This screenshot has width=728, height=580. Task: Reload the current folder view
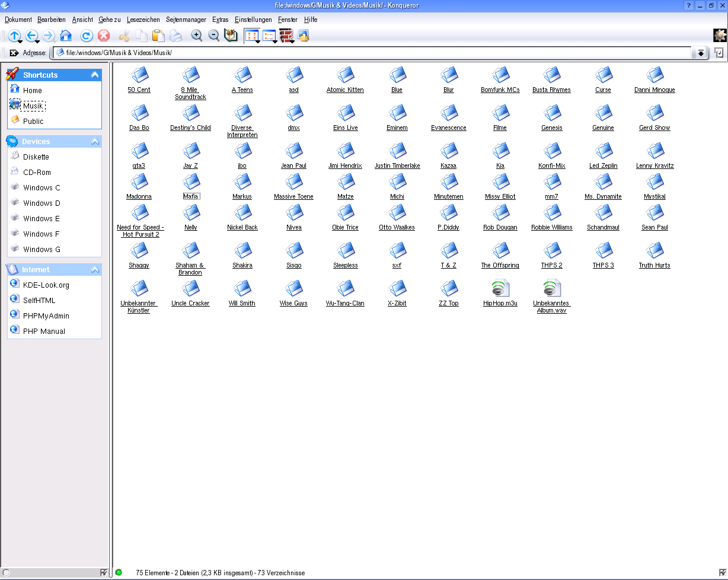[x=87, y=36]
